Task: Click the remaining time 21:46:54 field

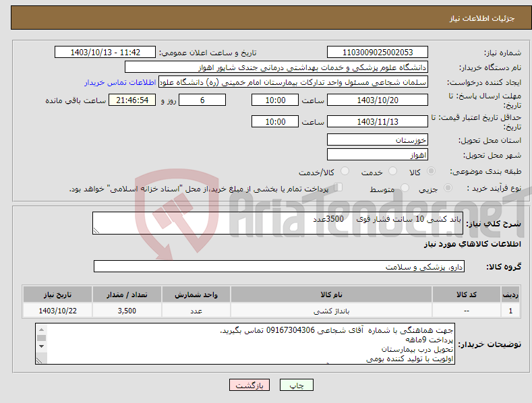Action: click(132, 100)
